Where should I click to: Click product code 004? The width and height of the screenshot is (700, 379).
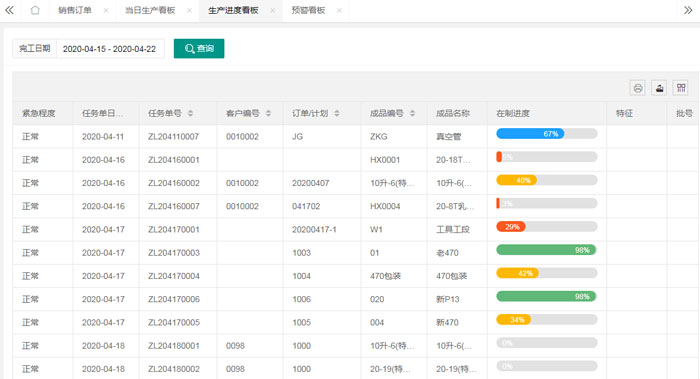point(377,322)
